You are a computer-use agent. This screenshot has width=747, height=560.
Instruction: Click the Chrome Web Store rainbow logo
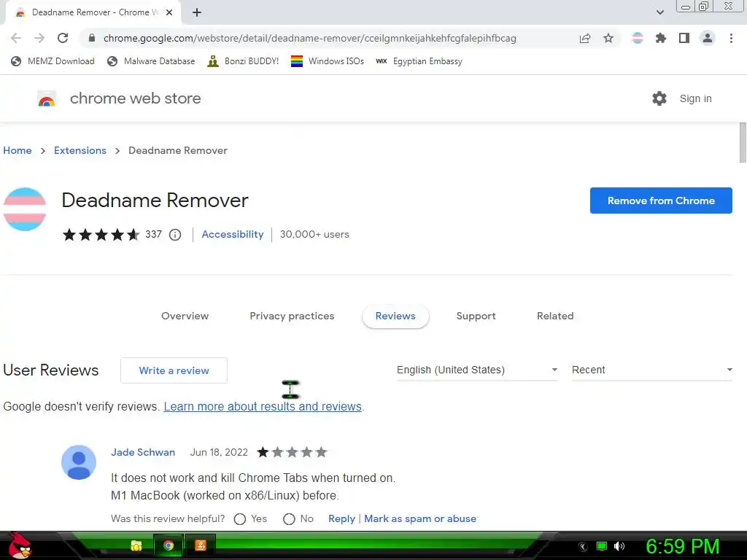click(x=47, y=98)
